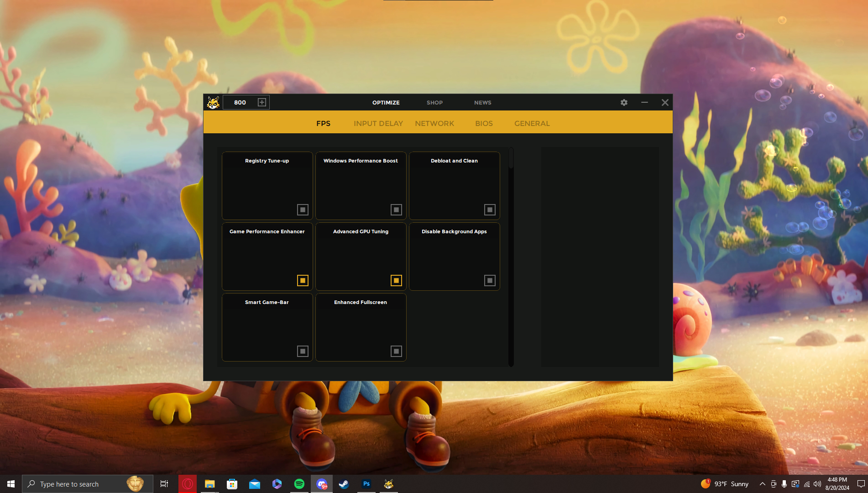Click the Game Performance Enhancer card title

pos(267,231)
